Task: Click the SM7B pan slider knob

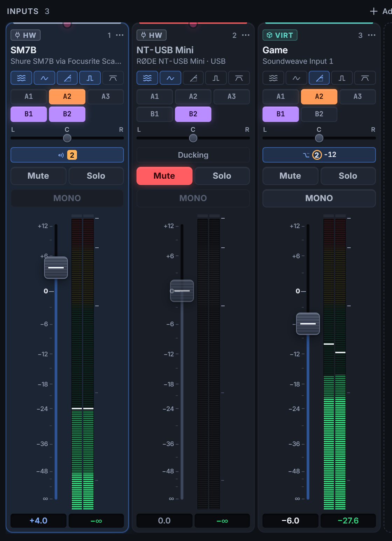Action: pyautogui.click(x=67, y=138)
